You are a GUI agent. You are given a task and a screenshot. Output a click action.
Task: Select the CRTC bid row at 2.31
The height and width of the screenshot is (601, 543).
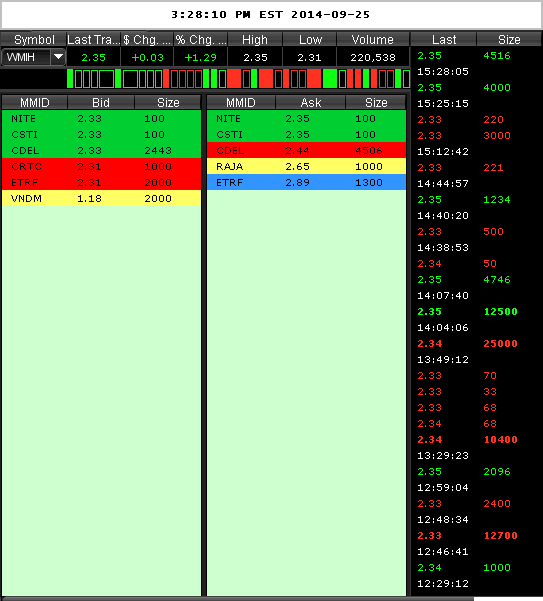(102, 166)
